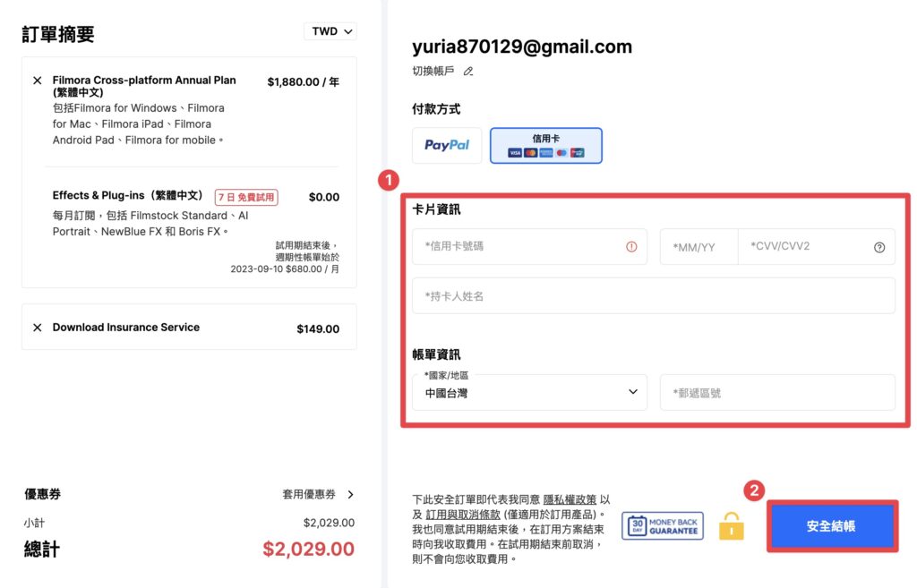The image size is (917, 588).
Task: Click the red warning icon in card number field
Action: tap(631, 247)
